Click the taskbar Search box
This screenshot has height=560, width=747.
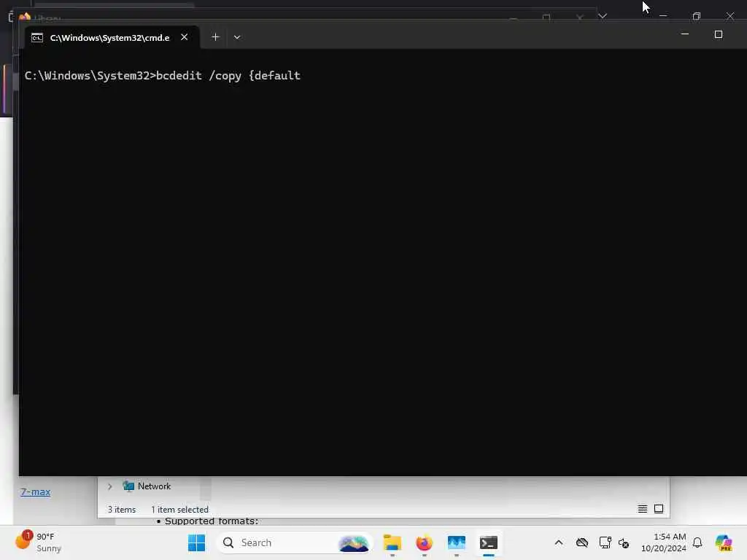coord(293,542)
